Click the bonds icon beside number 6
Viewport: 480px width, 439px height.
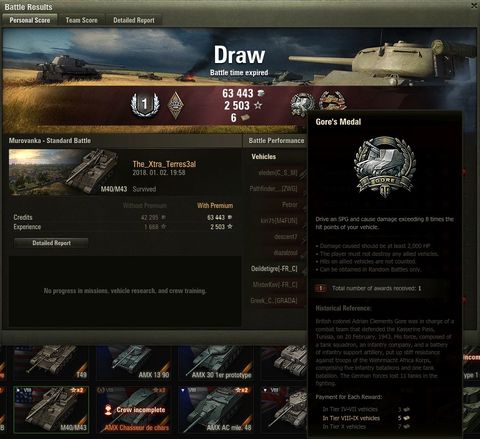(x=245, y=117)
